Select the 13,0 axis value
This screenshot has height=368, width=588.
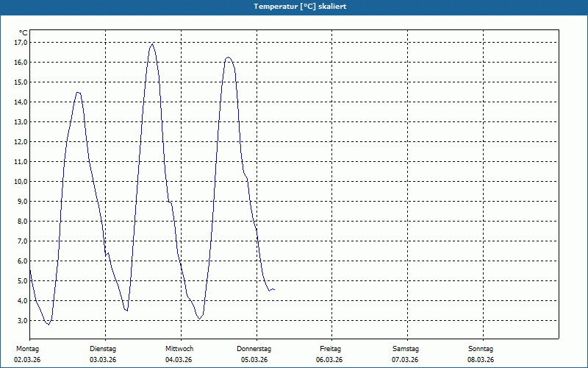(21, 122)
